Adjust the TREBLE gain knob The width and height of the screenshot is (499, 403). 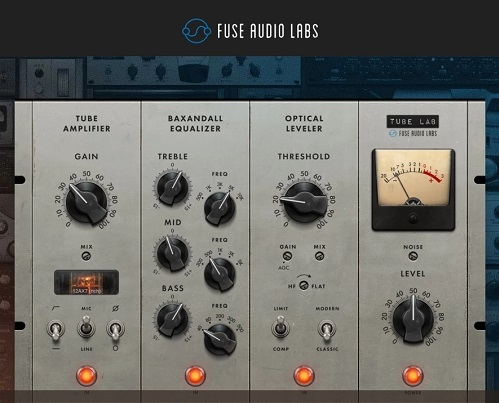pos(172,188)
